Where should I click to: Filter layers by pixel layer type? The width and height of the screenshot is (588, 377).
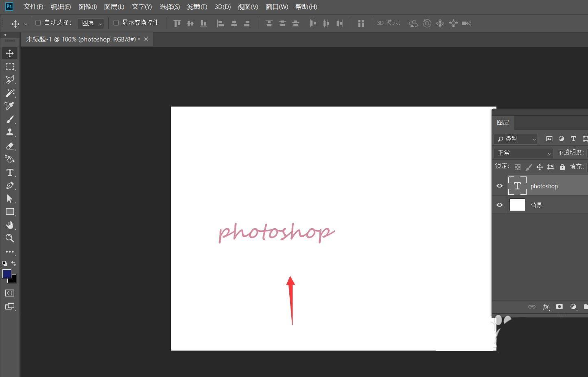tap(549, 139)
